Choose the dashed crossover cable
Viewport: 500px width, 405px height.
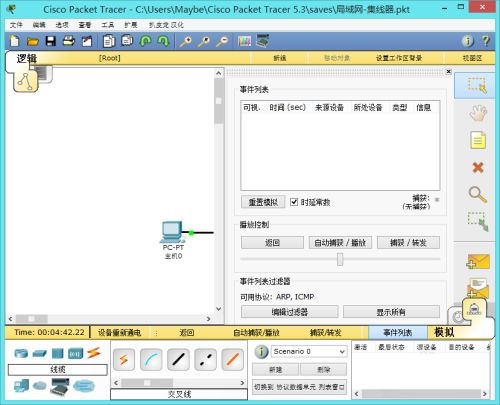[205, 359]
